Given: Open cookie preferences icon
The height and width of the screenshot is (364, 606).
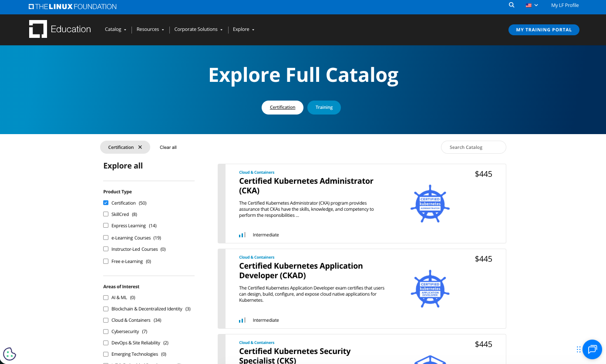Looking at the screenshot, I should click(10, 354).
